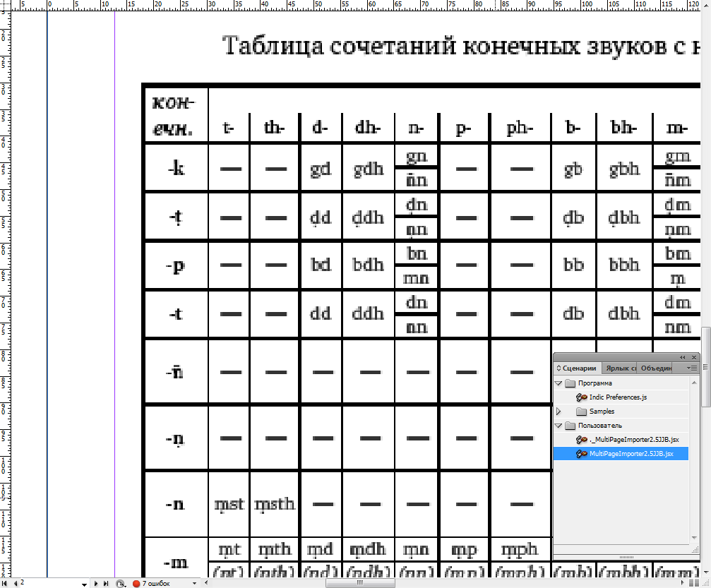Open the page number dropdown
The image size is (711, 588).
point(84,584)
